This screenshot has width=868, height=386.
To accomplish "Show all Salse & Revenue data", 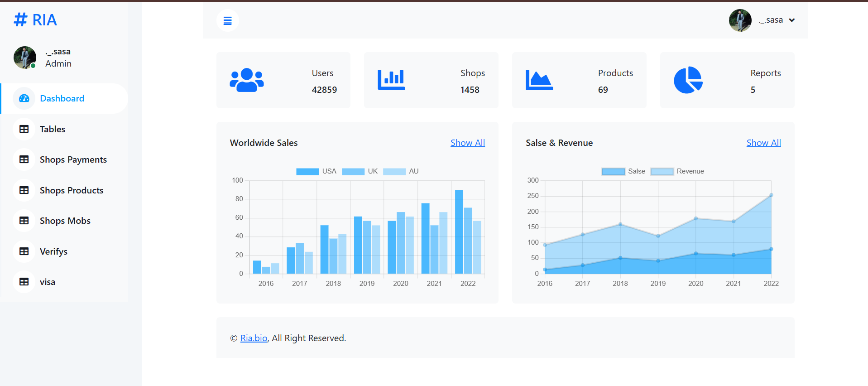I will [x=764, y=143].
